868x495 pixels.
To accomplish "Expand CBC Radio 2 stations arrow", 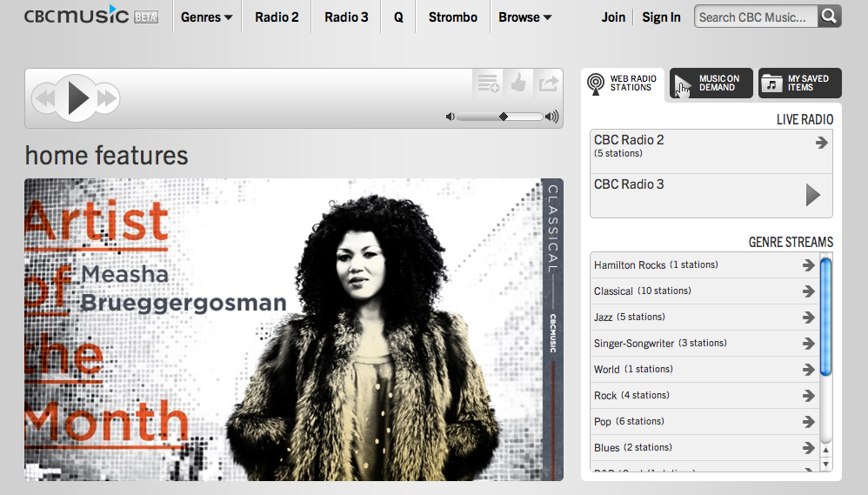I will click(x=821, y=143).
